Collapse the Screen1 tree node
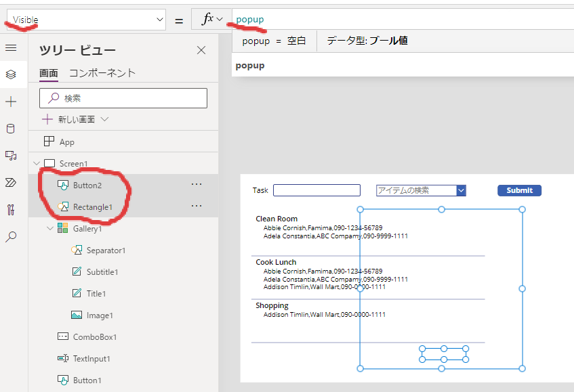Screen dimensions: 574x392 point(37,164)
